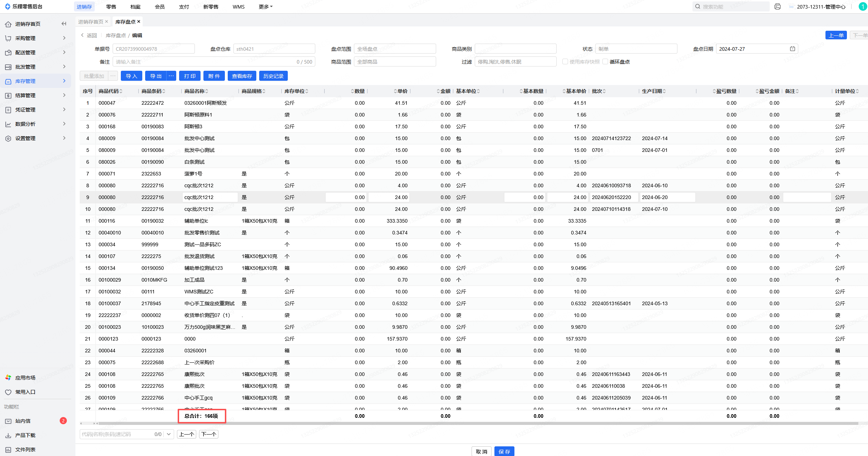Image resolution: width=868 pixels, height=456 pixels.
Task: Open 站内信 mail icon in sidebar
Action: tap(8, 421)
